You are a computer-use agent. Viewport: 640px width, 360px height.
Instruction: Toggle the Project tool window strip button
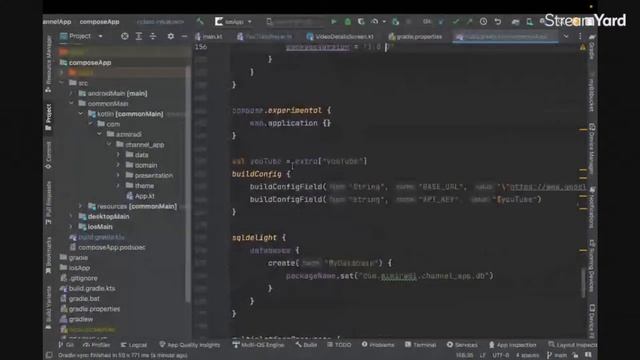[49, 118]
